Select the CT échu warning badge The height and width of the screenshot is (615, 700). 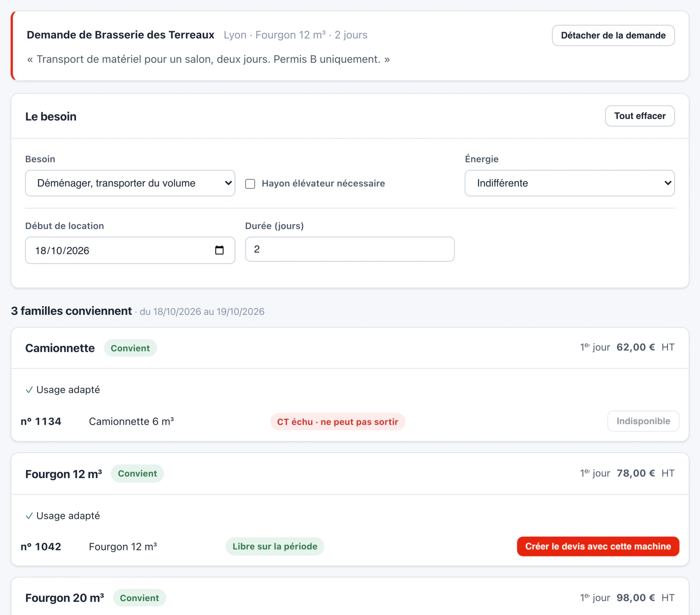point(338,422)
